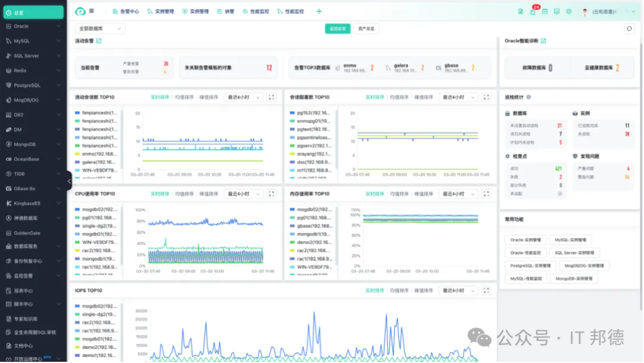Expand CPU使用率 TOP10 chart to fullscreen
644x363 pixels.
[x=271, y=194]
